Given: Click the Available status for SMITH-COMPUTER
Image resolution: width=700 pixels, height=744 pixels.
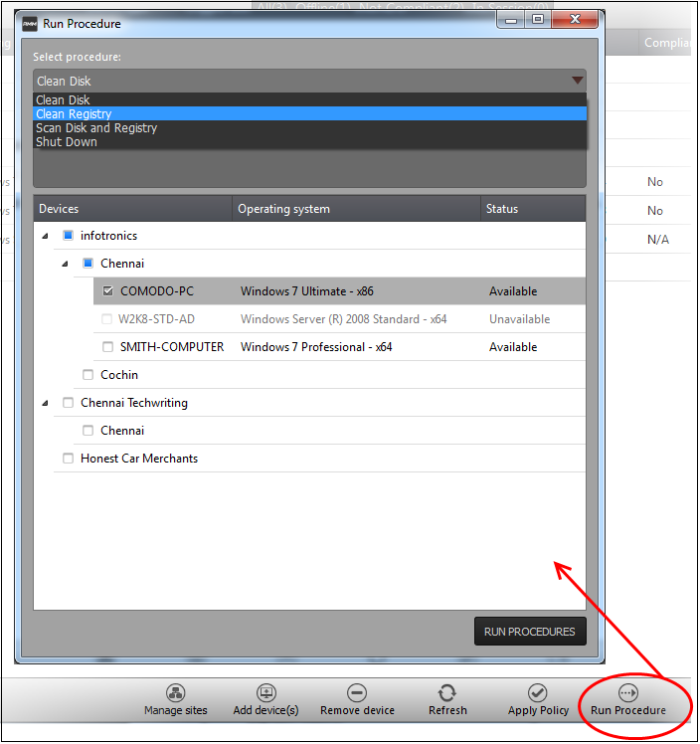Looking at the screenshot, I should [513, 347].
